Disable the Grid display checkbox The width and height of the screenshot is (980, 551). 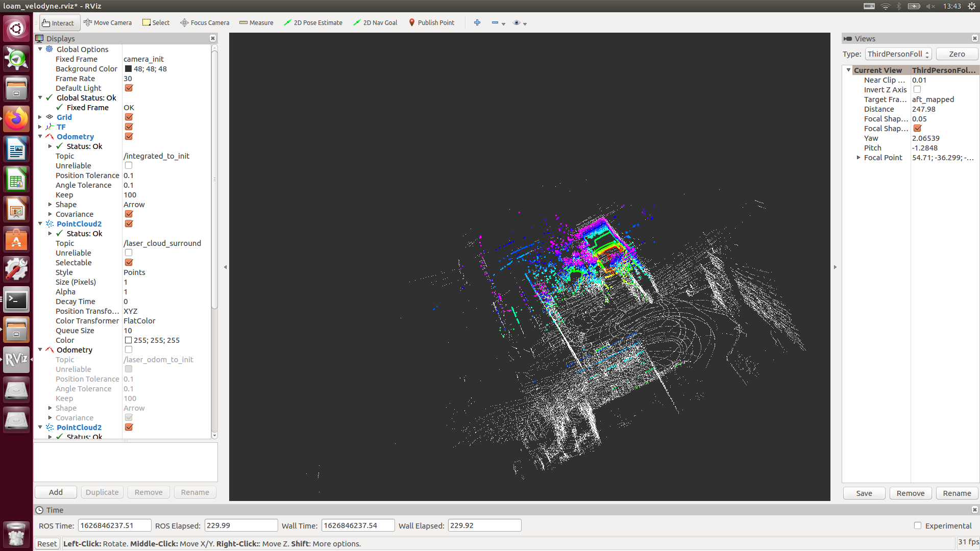[129, 117]
